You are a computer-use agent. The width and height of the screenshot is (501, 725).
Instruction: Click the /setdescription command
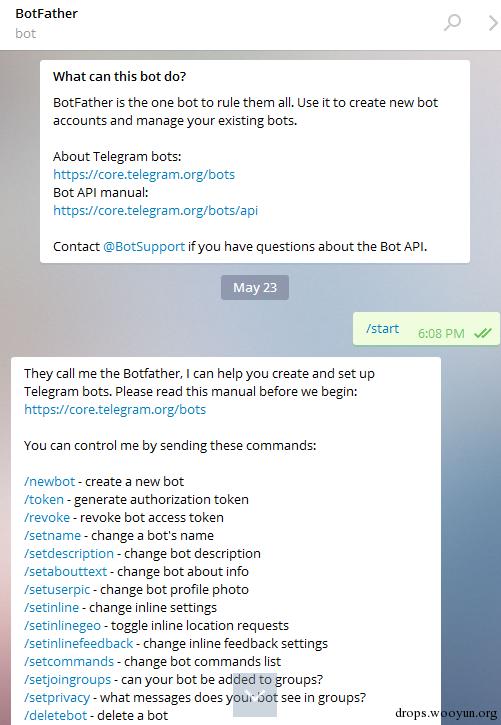[x=69, y=553]
